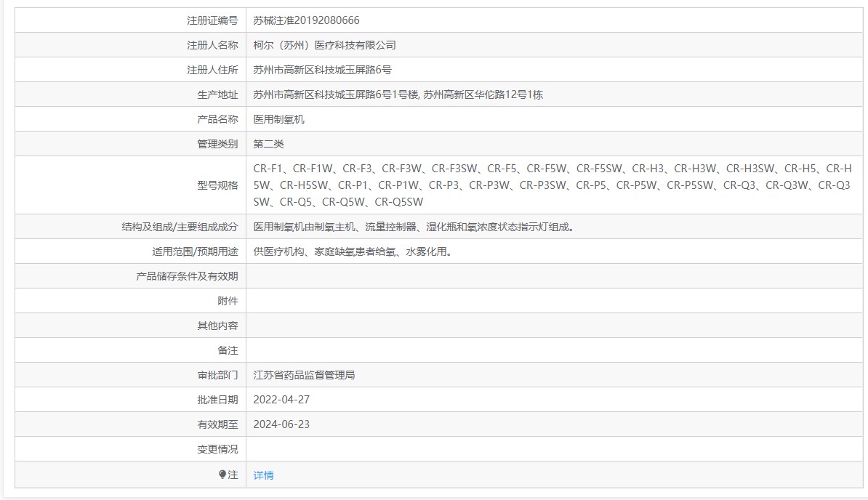
Task: Select the model list beginning with CR-F1
Action: tap(552, 185)
